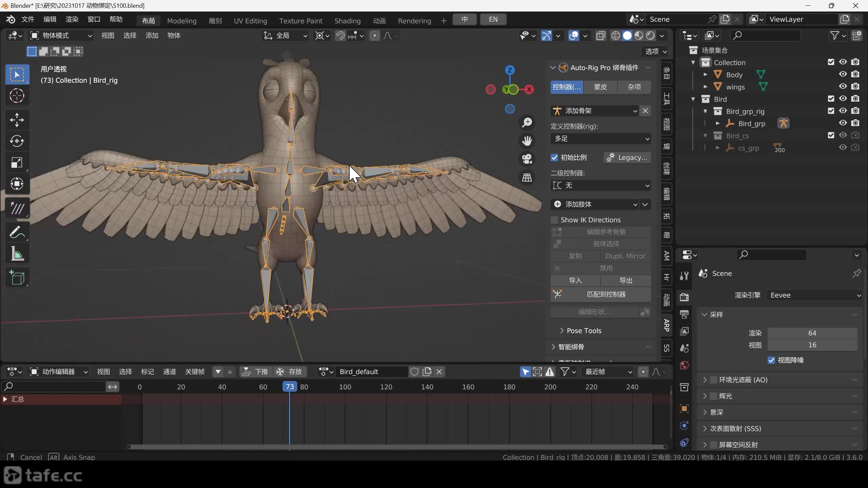Screen dimensions: 868x488
Task: Switch to the UV Editing workspace tab
Action: click(x=251, y=21)
